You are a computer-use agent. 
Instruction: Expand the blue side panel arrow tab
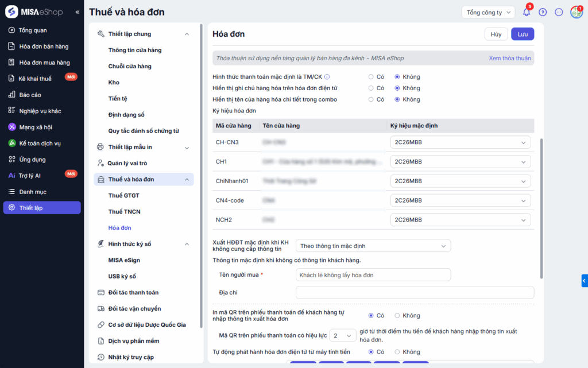(x=584, y=280)
